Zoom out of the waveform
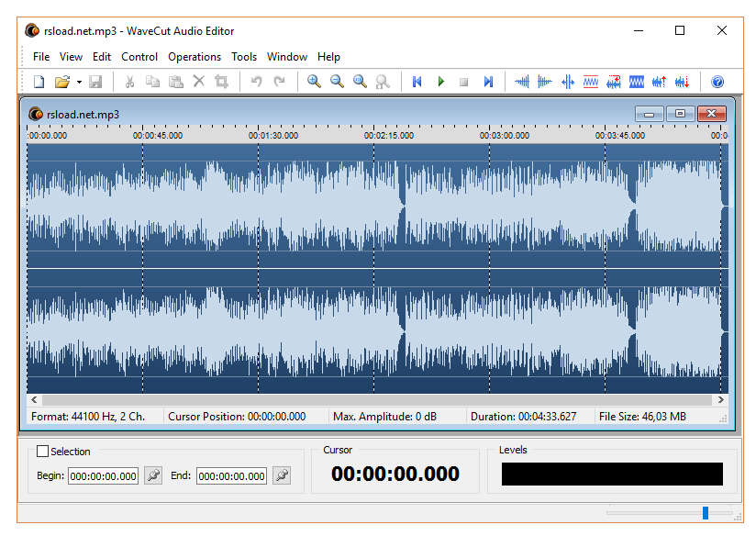This screenshot has width=756, height=536. [x=337, y=82]
